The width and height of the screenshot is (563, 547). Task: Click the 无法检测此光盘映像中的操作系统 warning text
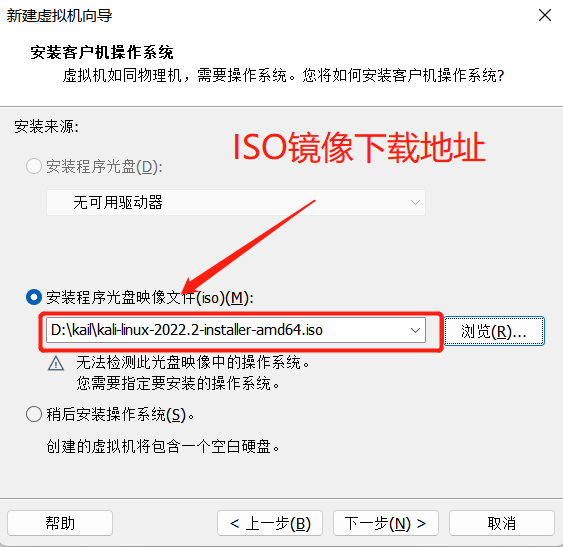pos(193,363)
